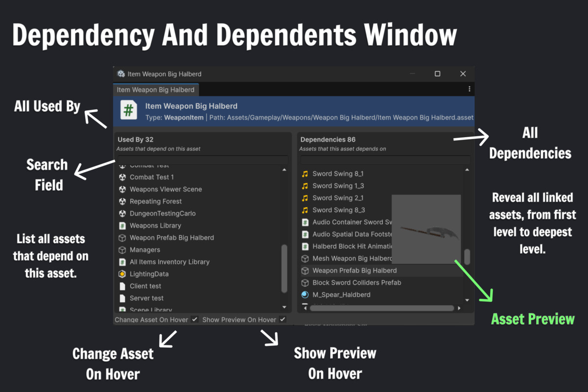Image resolution: width=588 pixels, height=392 pixels.
Task: Toggle the checkbox next to Change Asset On Hover
Action: coord(195,319)
